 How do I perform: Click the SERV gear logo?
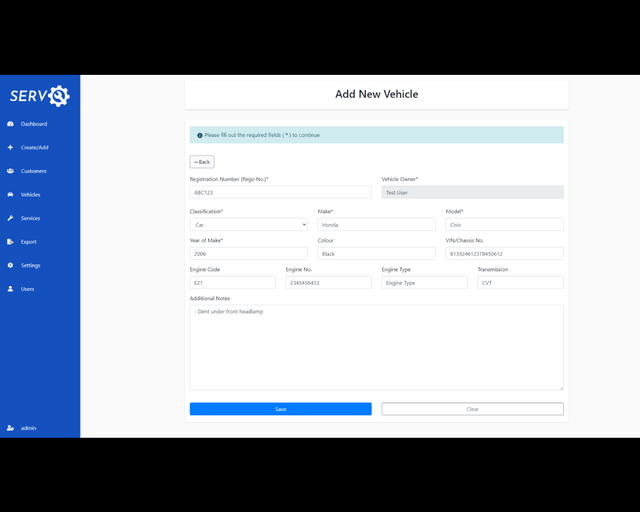click(x=40, y=96)
